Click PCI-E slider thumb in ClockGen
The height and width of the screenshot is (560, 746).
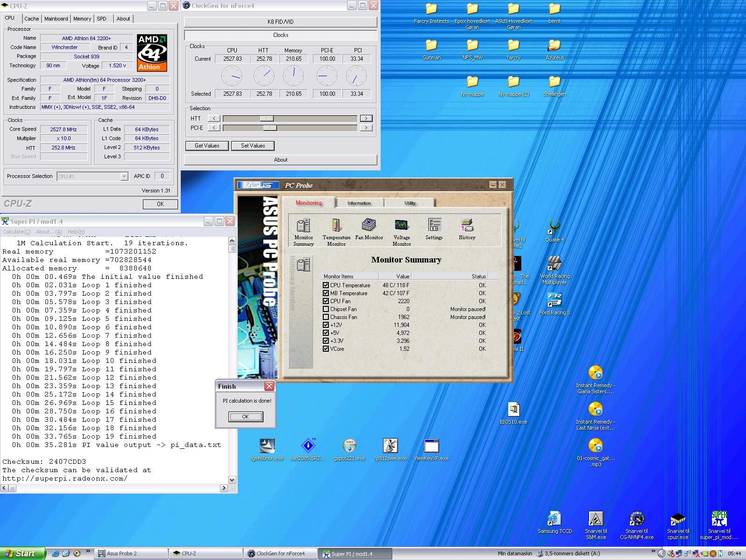pos(270,128)
